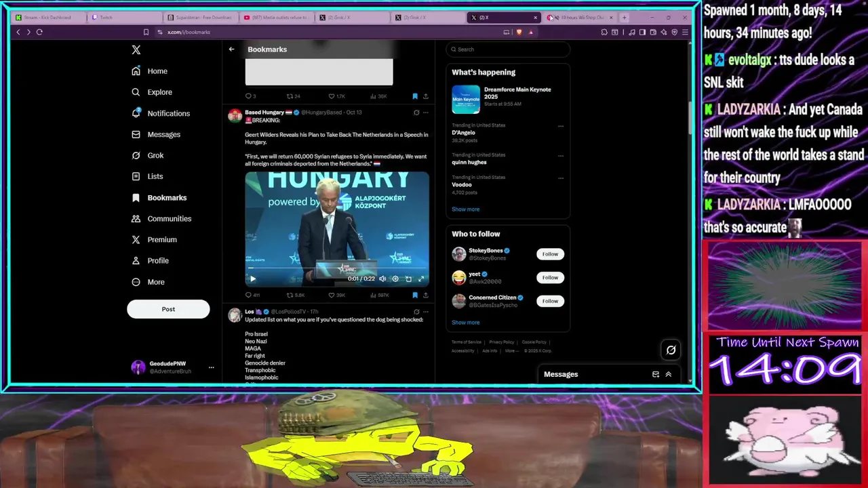
Task: Open a new browser tab
Action: (624, 17)
